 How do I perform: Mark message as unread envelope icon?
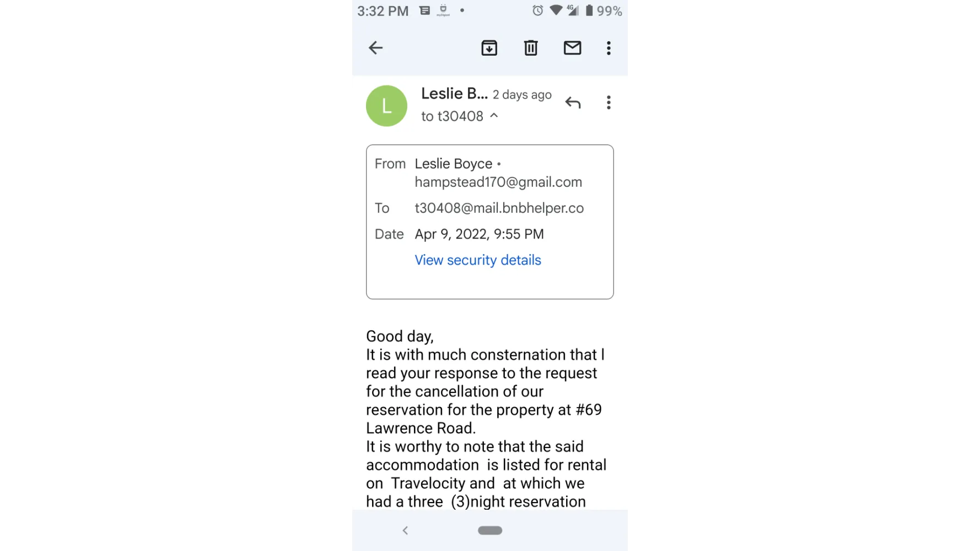(x=572, y=48)
